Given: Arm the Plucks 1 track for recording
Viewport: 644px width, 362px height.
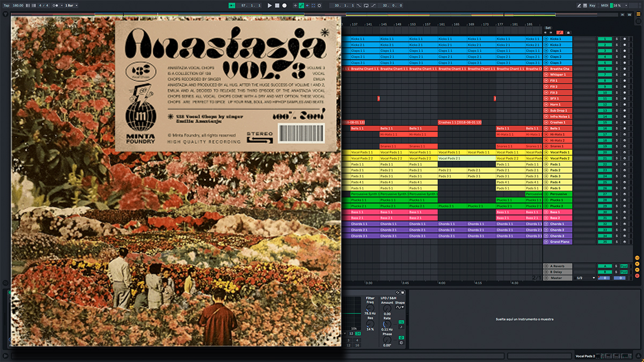Looking at the screenshot, I should click(x=625, y=200).
